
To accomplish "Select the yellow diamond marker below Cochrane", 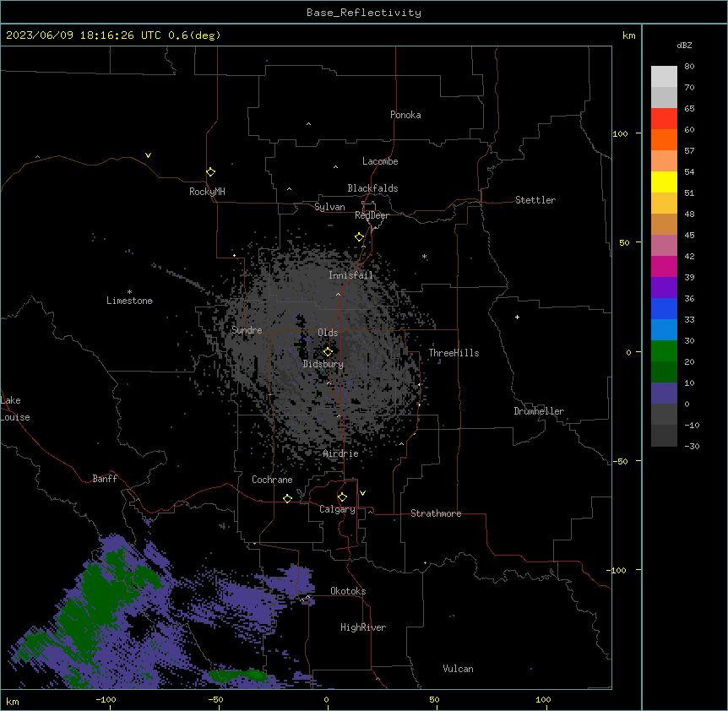I will pyautogui.click(x=287, y=498).
